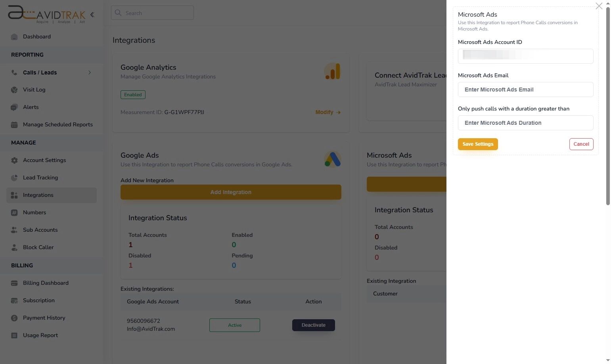
Task: Open the Visit Log menu item
Action: (x=34, y=90)
